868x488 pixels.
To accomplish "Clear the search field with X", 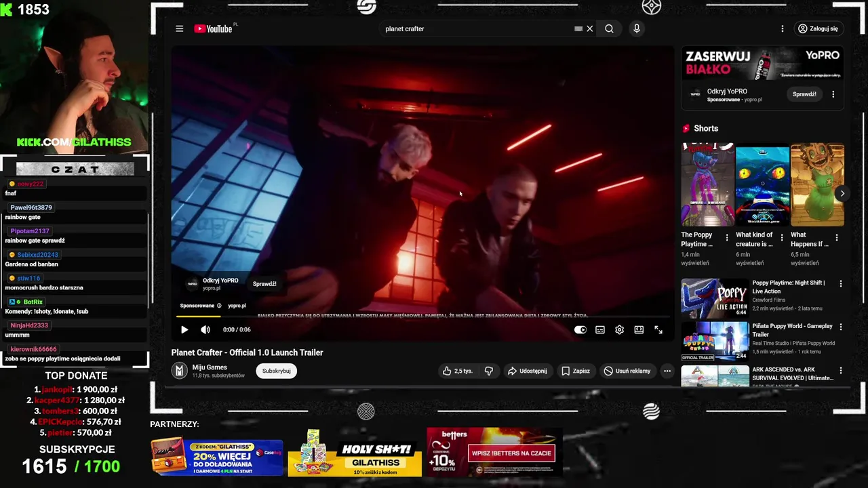I will (590, 28).
